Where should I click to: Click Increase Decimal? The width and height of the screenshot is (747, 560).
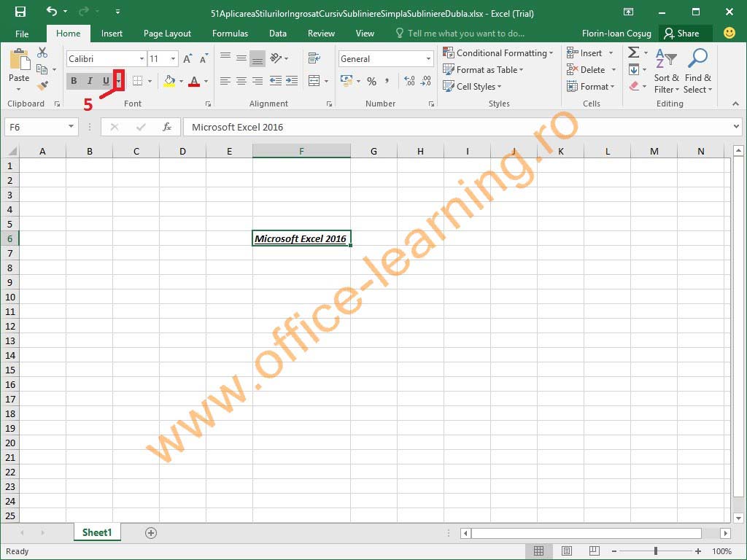409,81
